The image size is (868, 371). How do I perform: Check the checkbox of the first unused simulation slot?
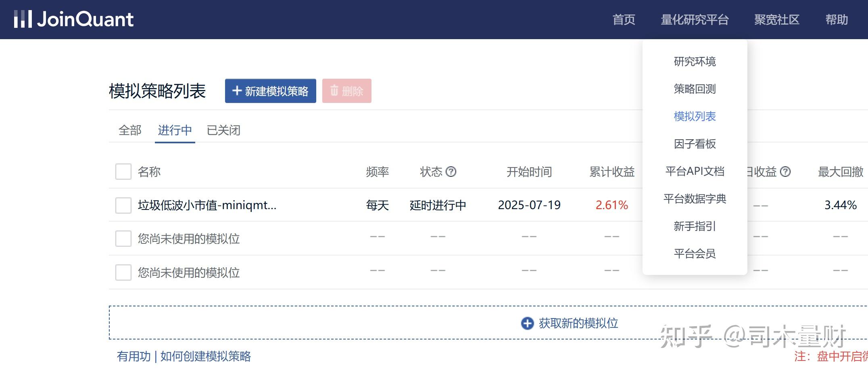click(x=123, y=239)
